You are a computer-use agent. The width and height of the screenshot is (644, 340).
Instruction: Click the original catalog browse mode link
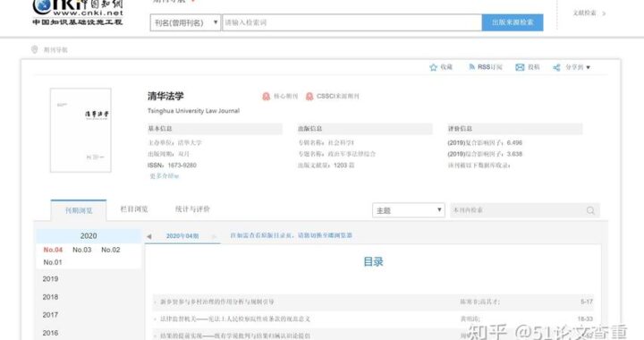(292, 235)
